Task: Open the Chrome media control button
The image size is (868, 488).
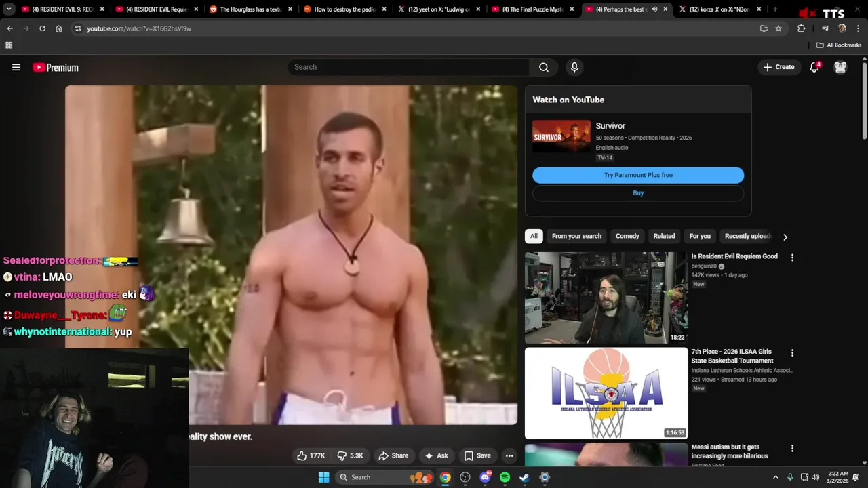Action: tap(825, 28)
